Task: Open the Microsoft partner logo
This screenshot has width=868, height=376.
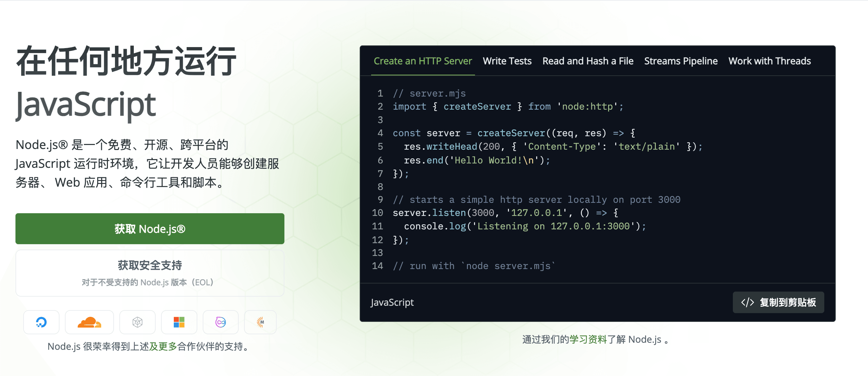Action: point(179,322)
